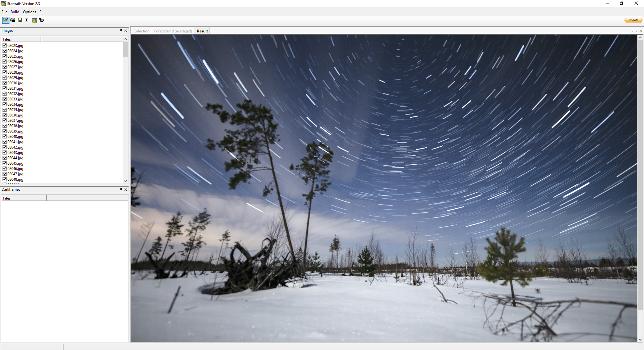Open the Build menu

[x=15, y=12]
